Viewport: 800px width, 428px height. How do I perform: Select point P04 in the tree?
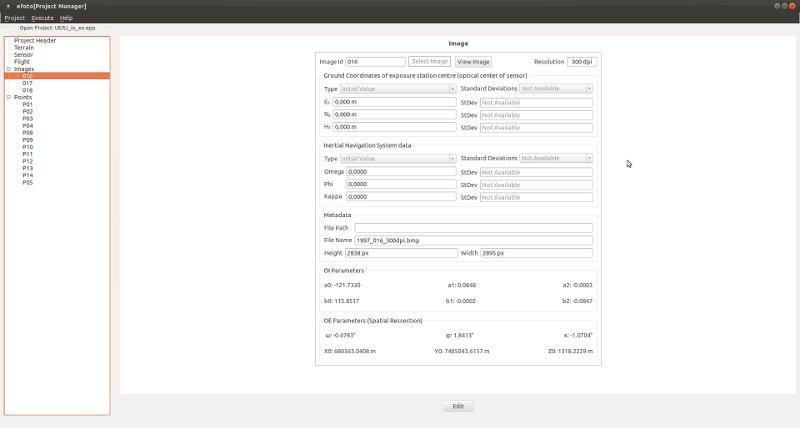28,125
